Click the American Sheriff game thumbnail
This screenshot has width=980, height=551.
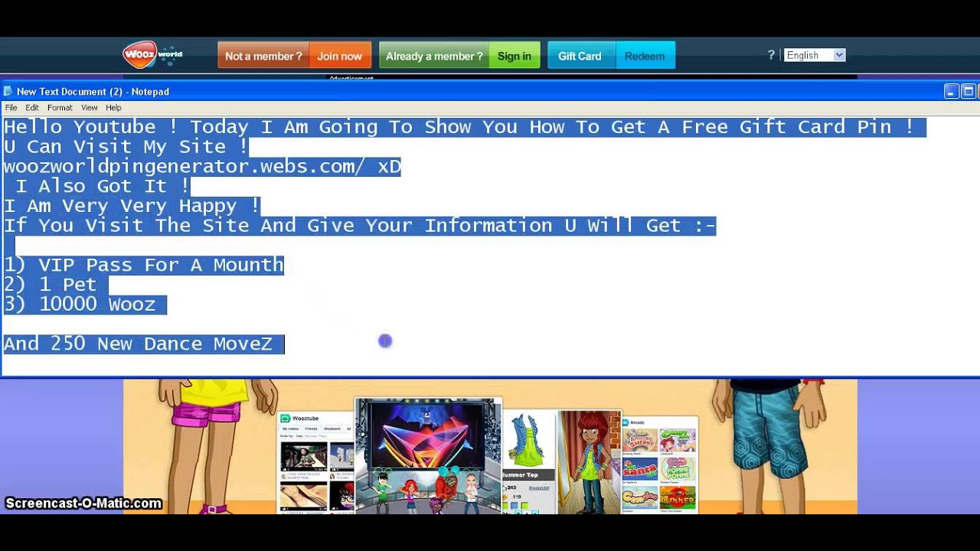point(640,442)
